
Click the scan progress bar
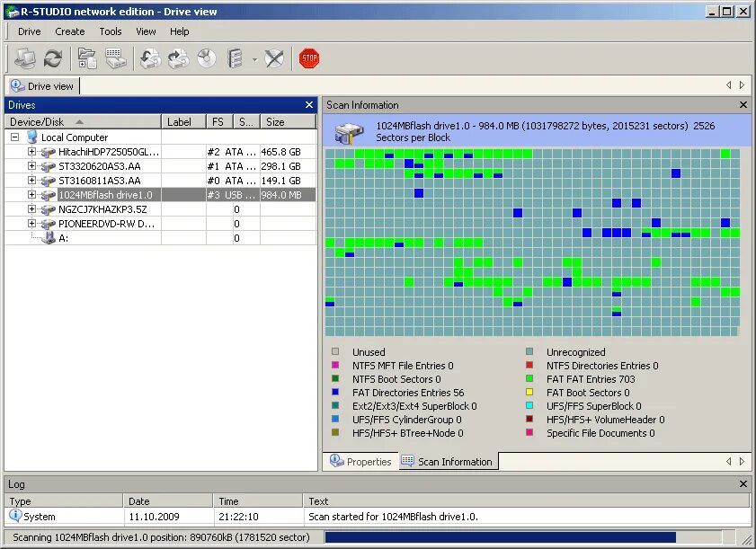click(522, 537)
